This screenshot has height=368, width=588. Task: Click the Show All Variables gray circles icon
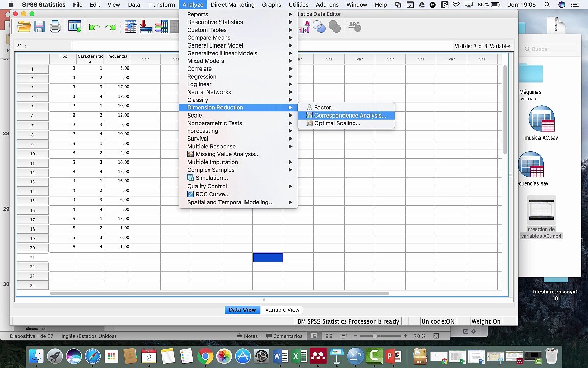coord(334,27)
